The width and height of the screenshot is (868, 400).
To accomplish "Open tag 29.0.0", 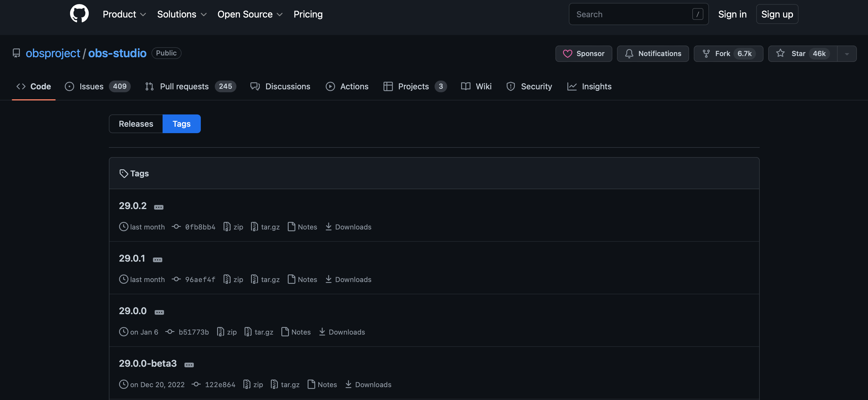I will click(x=133, y=311).
